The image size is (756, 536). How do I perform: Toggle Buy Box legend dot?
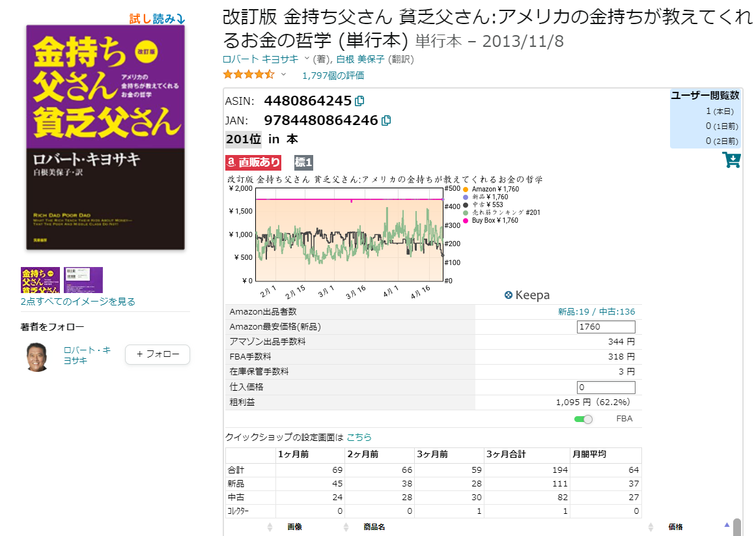(466, 221)
